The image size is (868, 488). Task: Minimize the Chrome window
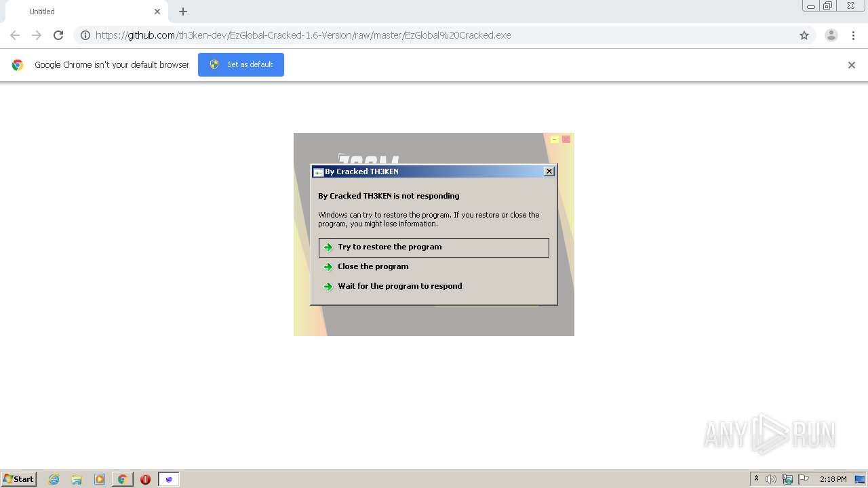point(811,5)
